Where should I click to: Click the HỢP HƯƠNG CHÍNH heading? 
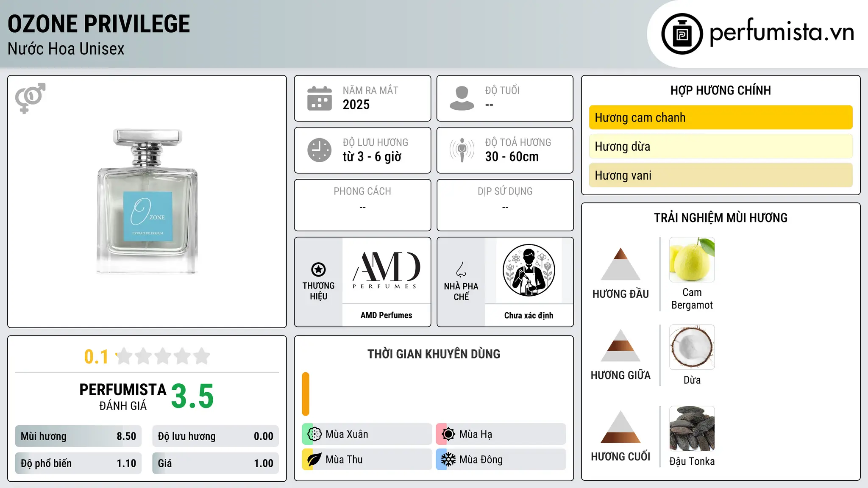click(721, 90)
